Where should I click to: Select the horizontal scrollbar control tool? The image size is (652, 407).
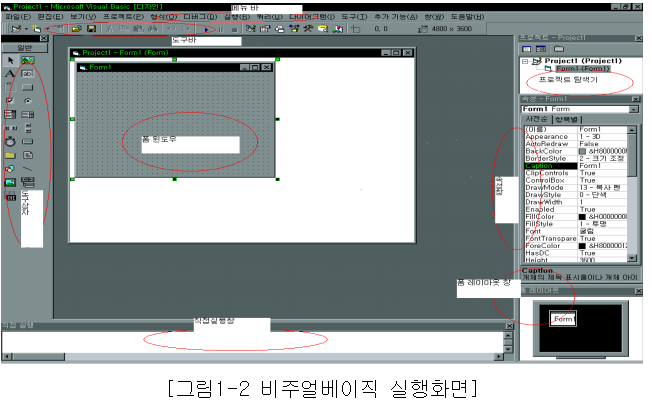coord(10,128)
